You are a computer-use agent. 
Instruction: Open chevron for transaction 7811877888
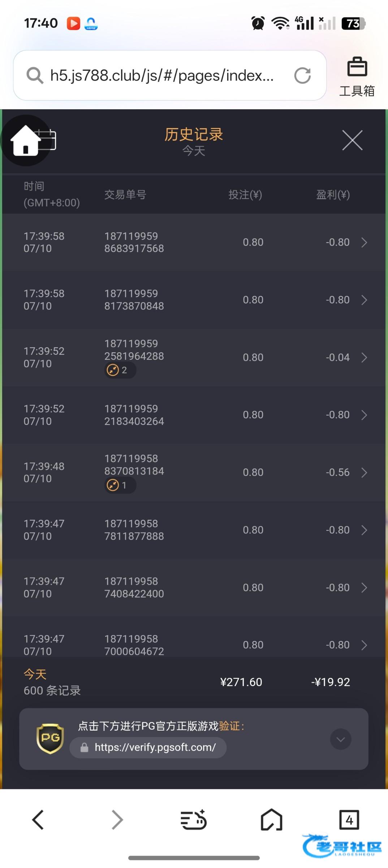pyautogui.click(x=364, y=530)
